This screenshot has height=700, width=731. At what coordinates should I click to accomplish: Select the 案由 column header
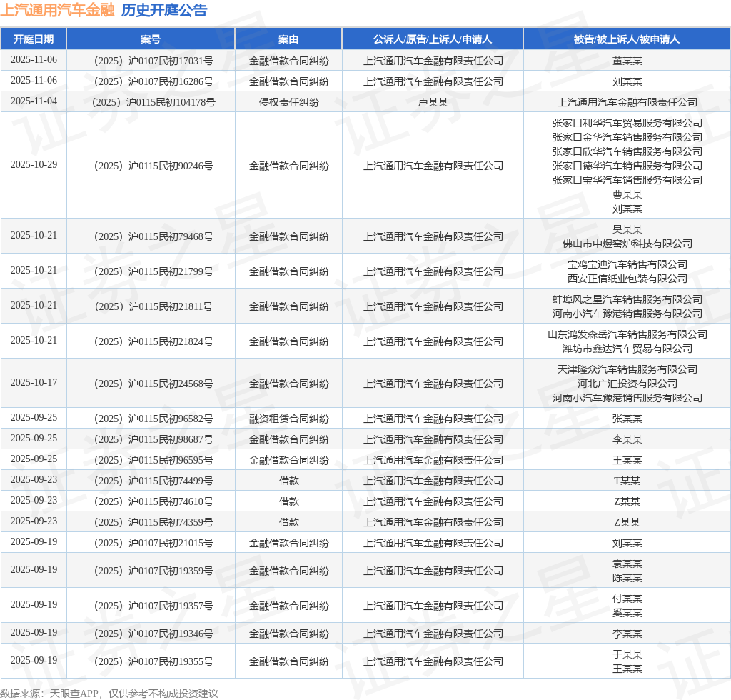pos(288,39)
